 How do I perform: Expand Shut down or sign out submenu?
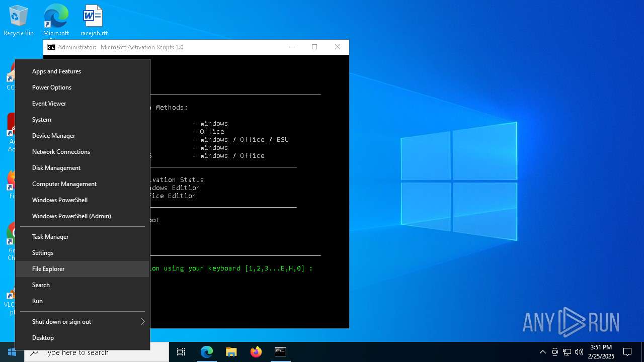pos(83,322)
